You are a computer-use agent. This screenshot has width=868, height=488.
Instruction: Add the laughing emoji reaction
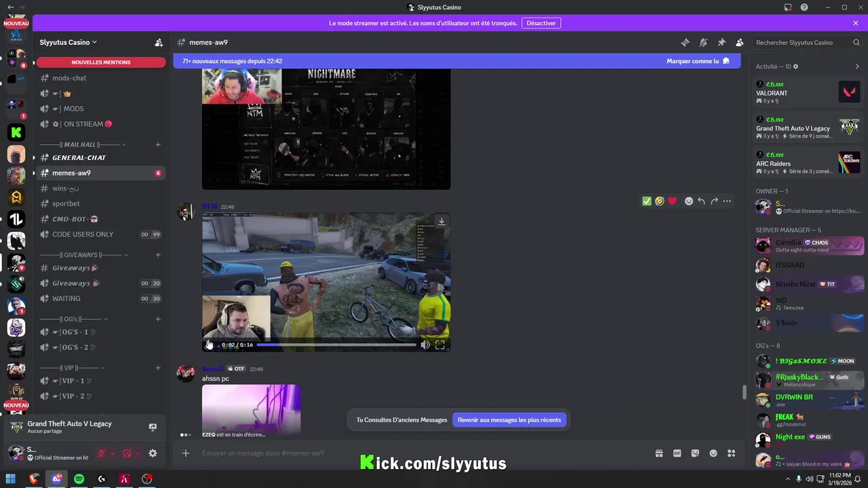coord(659,201)
